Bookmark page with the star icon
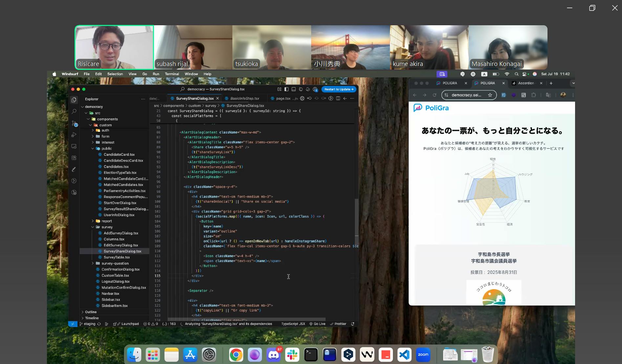The width and height of the screenshot is (622, 364). coord(490,95)
